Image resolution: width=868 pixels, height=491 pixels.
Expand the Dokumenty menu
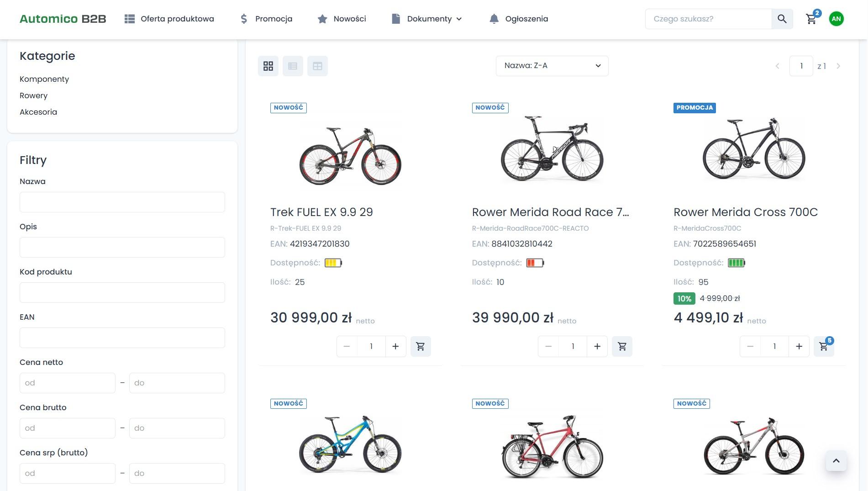coord(427,19)
